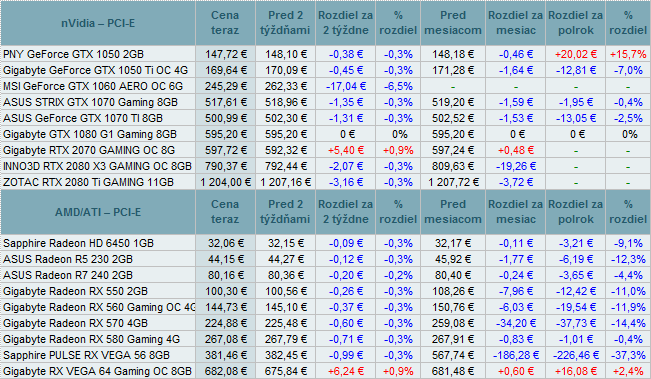
Task: Click the 245,29 € price of MSI GTX 1060
Action: [x=225, y=86]
